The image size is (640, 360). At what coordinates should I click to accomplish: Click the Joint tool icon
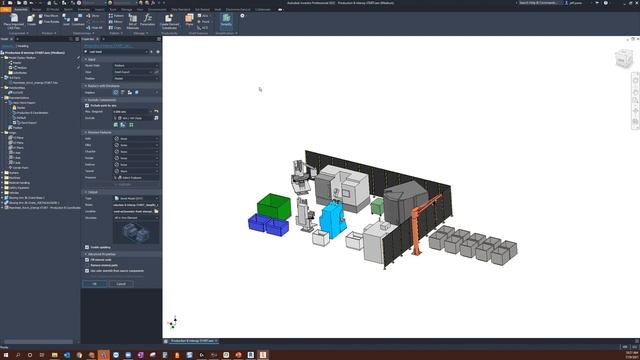click(x=66, y=19)
